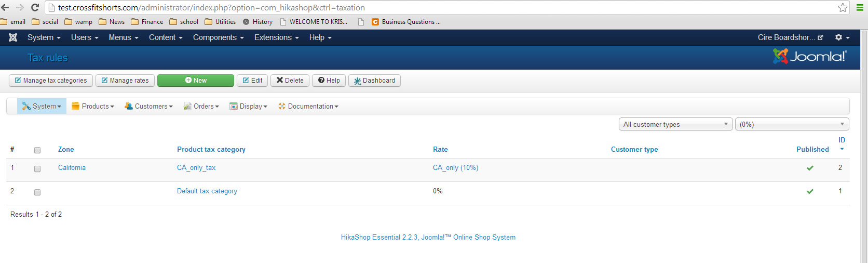Open Joomla Users menu
The height and width of the screenshot is (263, 868).
[85, 37]
